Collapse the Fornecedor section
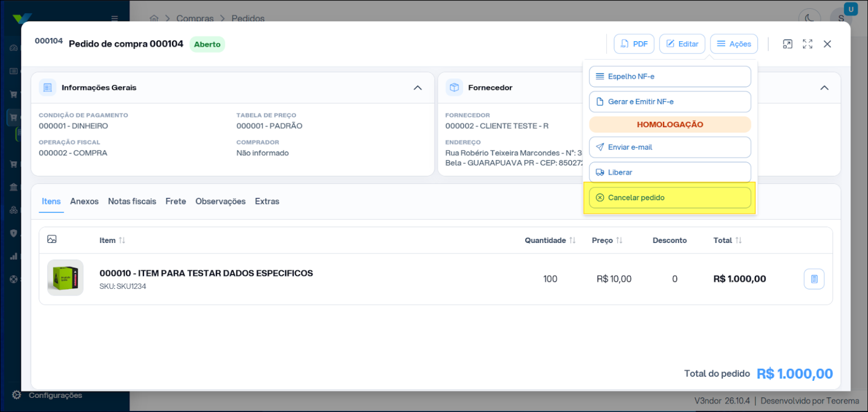 824,88
